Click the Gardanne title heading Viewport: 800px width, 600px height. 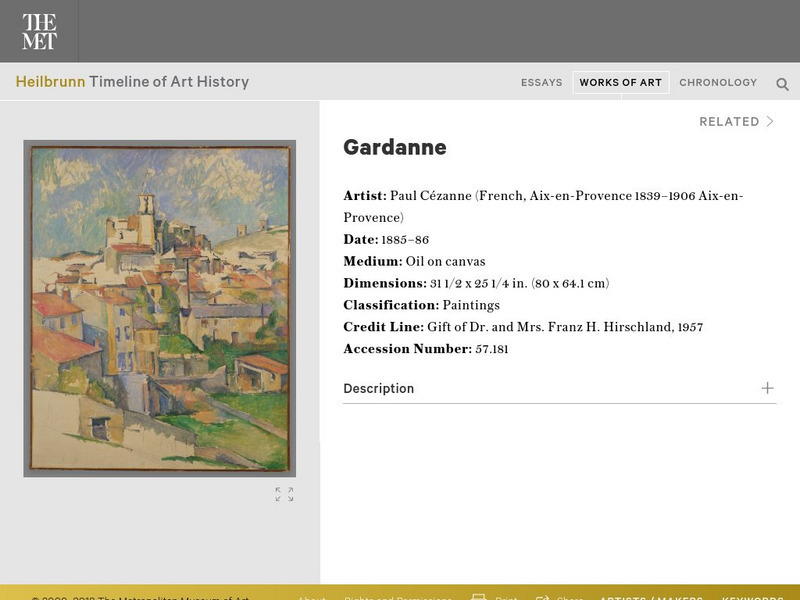pos(394,147)
